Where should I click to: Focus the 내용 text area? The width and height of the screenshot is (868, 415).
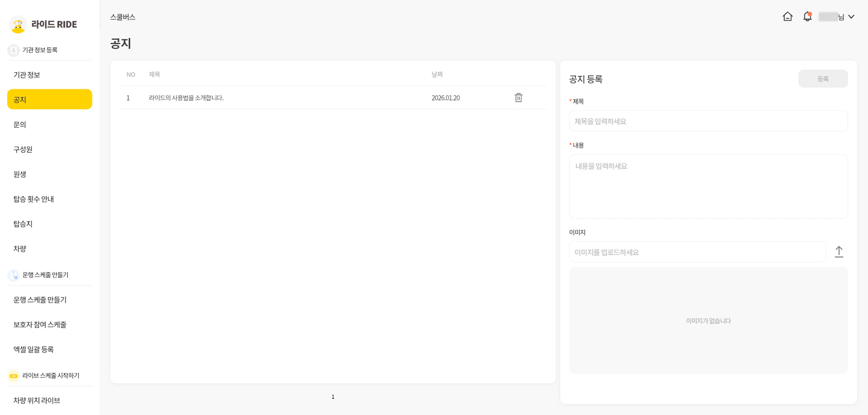pos(708,186)
